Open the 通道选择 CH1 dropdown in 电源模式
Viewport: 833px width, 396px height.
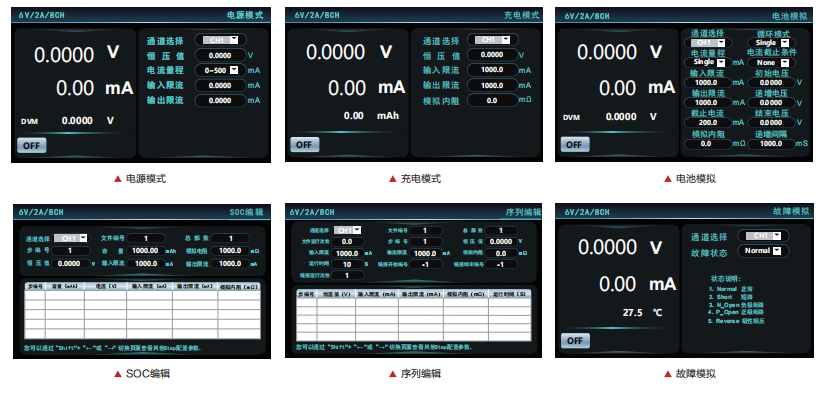pos(220,40)
